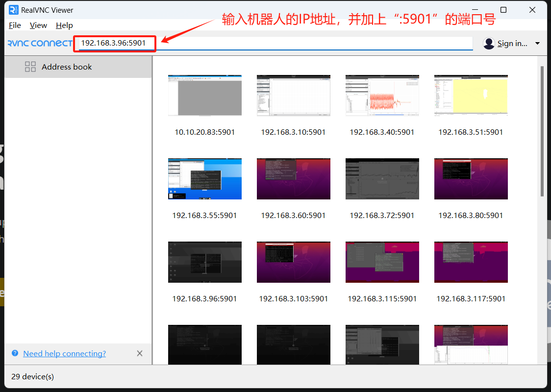The height and width of the screenshot is (392, 551).
Task: Open the View menu
Action: click(38, 25)
